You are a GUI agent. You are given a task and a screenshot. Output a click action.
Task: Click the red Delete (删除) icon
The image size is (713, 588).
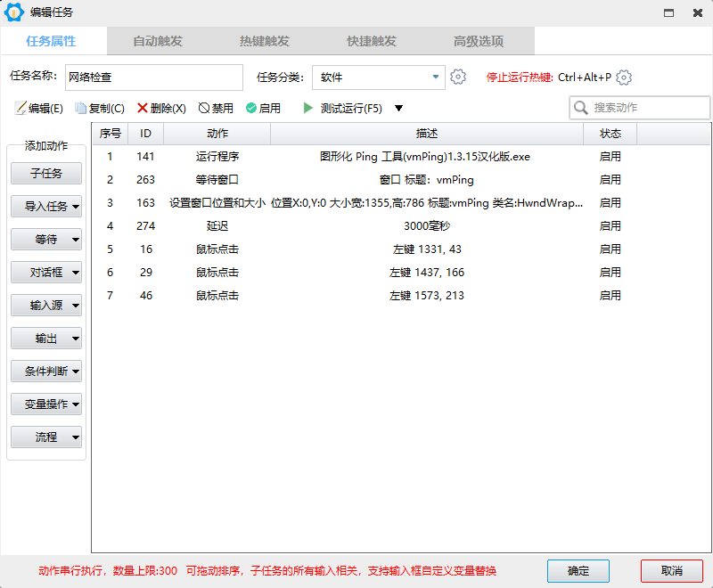coord(143,108)
